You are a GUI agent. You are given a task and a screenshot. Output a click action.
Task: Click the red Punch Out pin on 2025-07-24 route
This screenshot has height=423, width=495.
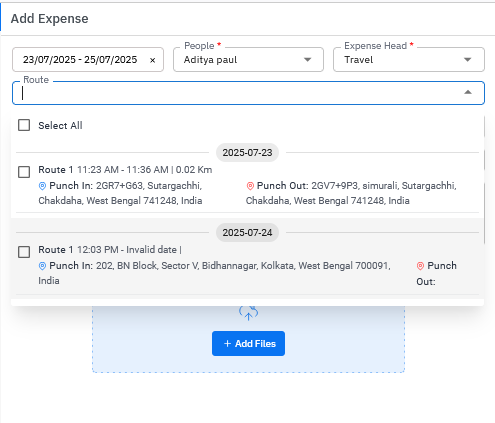click(420, 266)
